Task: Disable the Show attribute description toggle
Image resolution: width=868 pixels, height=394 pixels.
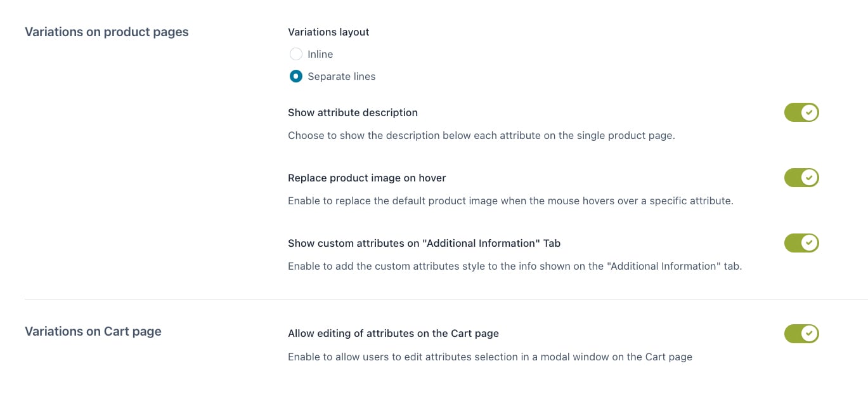Action: pos(801,113)
